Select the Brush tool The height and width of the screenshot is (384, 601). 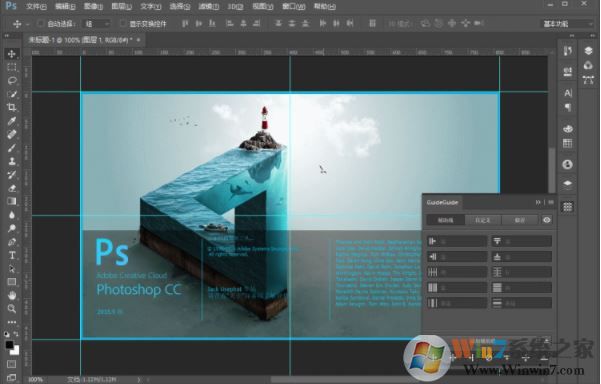point(12,148)
